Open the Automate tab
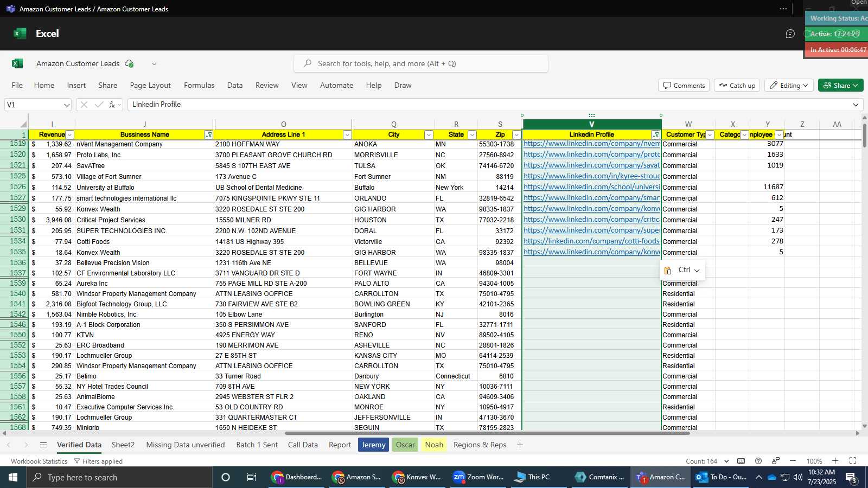This screenshot has width=868, height=488. [336, 85]
